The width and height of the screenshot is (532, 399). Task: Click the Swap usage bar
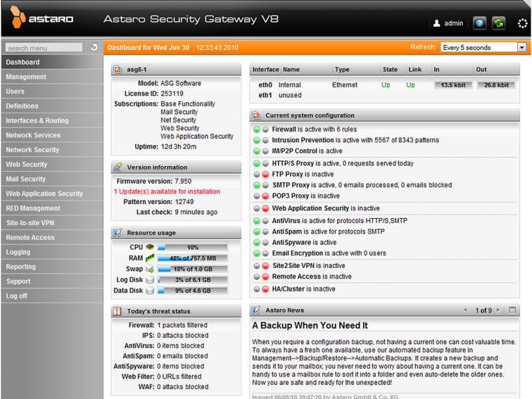(x=192, y=269)
